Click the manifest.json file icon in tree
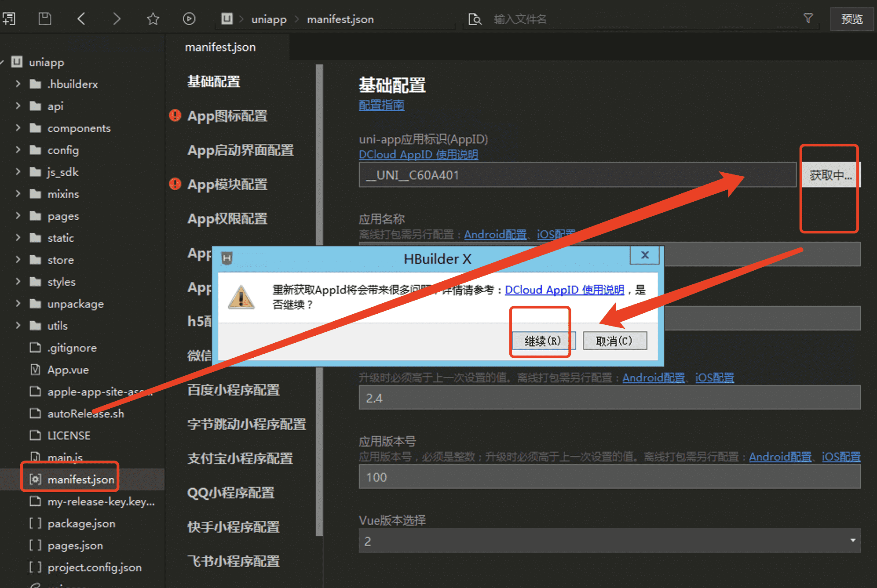 click(x=35, y=479)
